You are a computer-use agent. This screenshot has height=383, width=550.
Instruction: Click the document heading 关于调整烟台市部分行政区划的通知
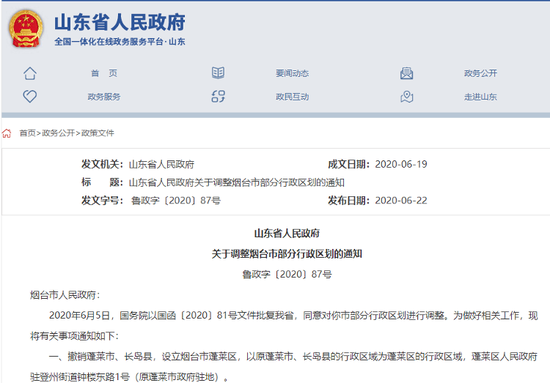point(287,254)
